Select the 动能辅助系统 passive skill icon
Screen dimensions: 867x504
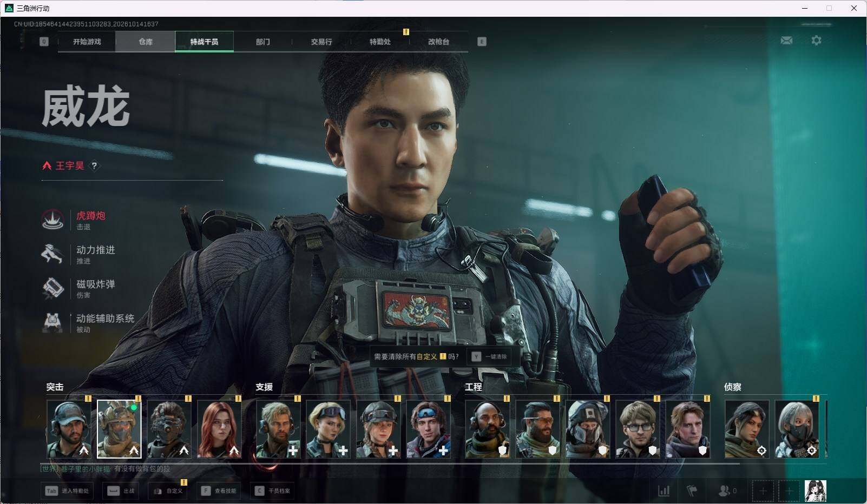pyautogui.click(x=52, y=322)
